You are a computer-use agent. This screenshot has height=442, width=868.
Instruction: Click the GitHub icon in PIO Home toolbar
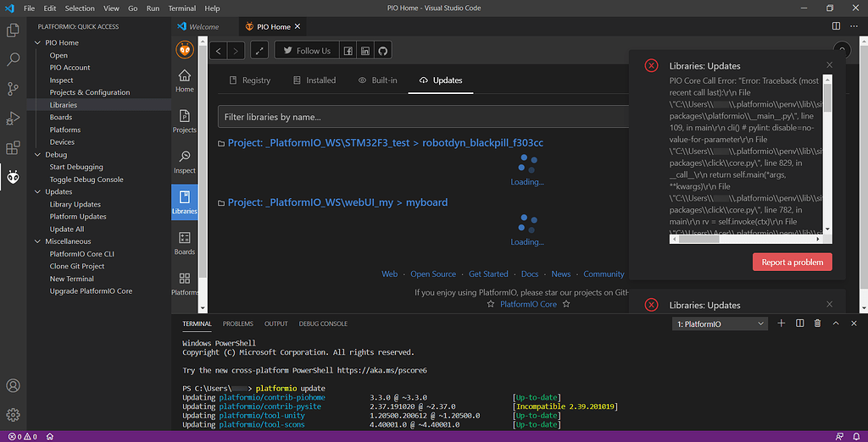383,51
